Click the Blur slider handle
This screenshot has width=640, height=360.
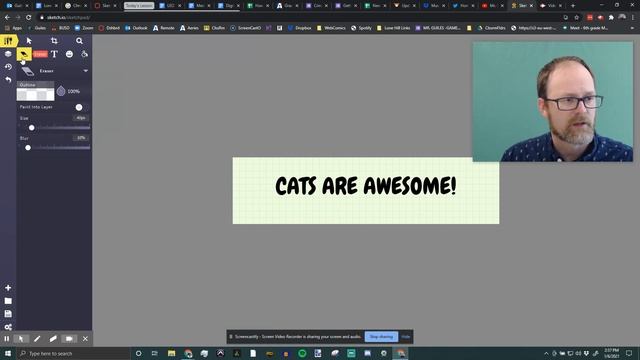pyautogui.click(x=28, y=147)
